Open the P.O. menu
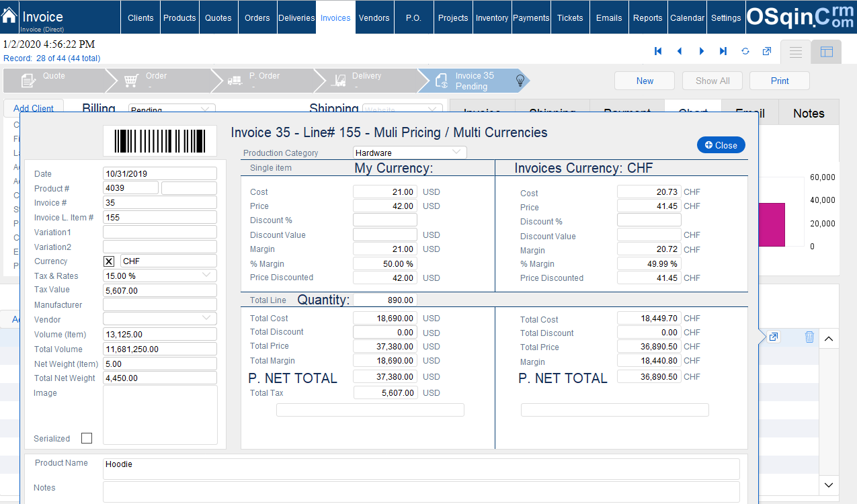Image resolution: width=857 pixels, height=504 pixels. (x=413, y=17)
